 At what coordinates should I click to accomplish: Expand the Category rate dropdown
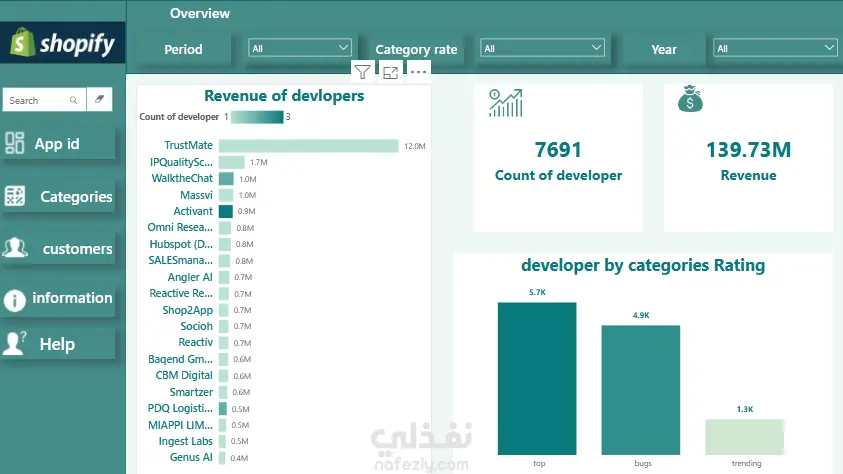pyautogui.click(x=542, y=48)
